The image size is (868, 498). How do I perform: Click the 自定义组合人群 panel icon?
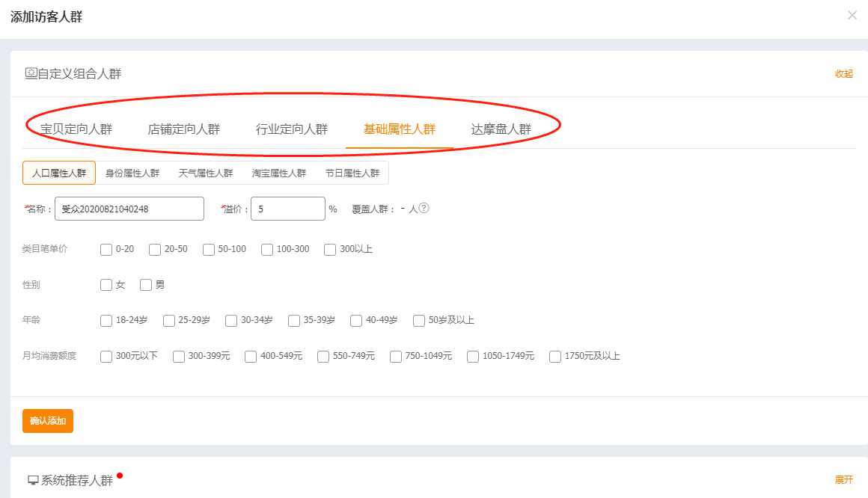tap(31, 73)
